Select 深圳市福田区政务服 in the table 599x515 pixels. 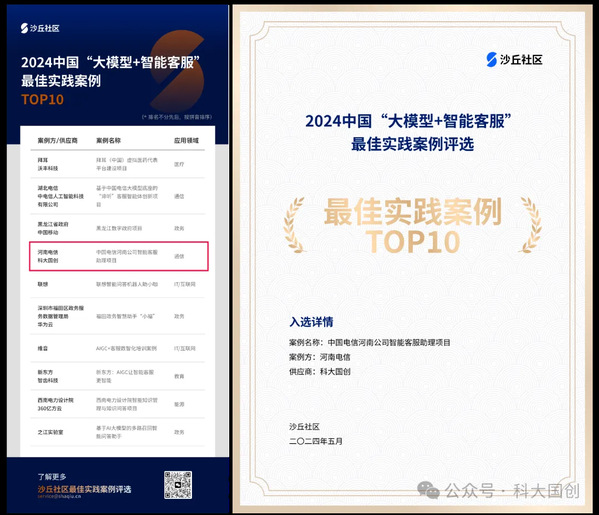coord(60,308)
